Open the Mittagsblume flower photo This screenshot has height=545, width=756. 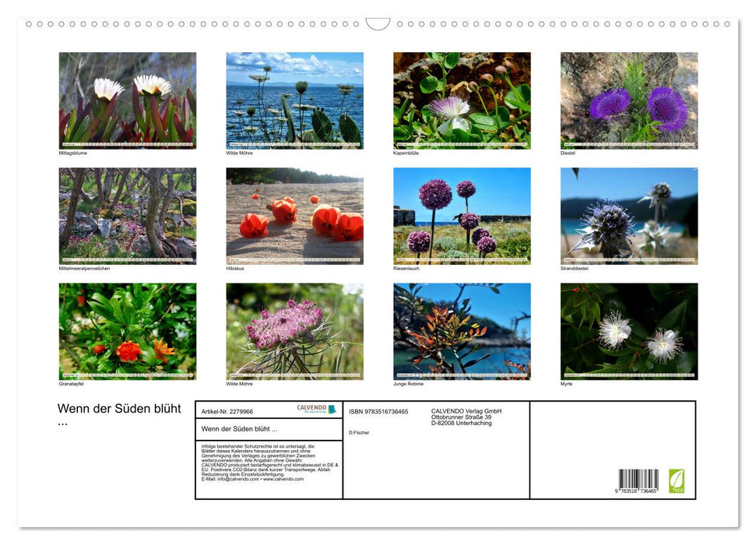click(128, 100)
